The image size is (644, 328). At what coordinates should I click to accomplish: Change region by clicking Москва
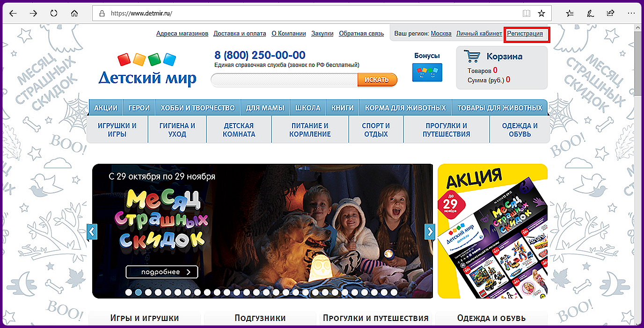tap(441, 34)
